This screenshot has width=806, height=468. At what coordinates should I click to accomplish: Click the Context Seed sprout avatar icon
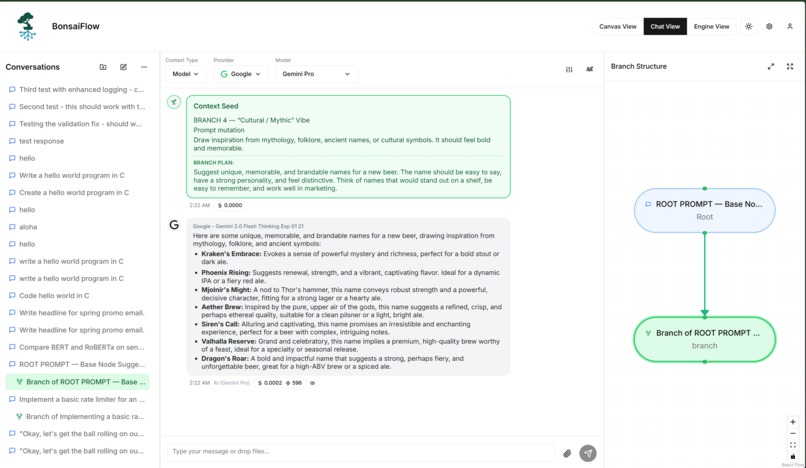pyautogui.click(x=174, y=102)
